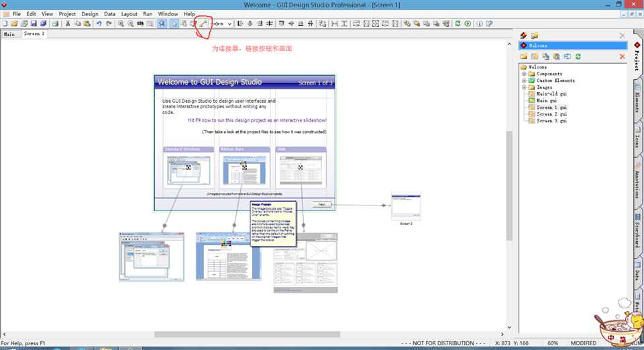644x350 pixels.
Task: Run the project with green play icon
Action: click(468, 24)
